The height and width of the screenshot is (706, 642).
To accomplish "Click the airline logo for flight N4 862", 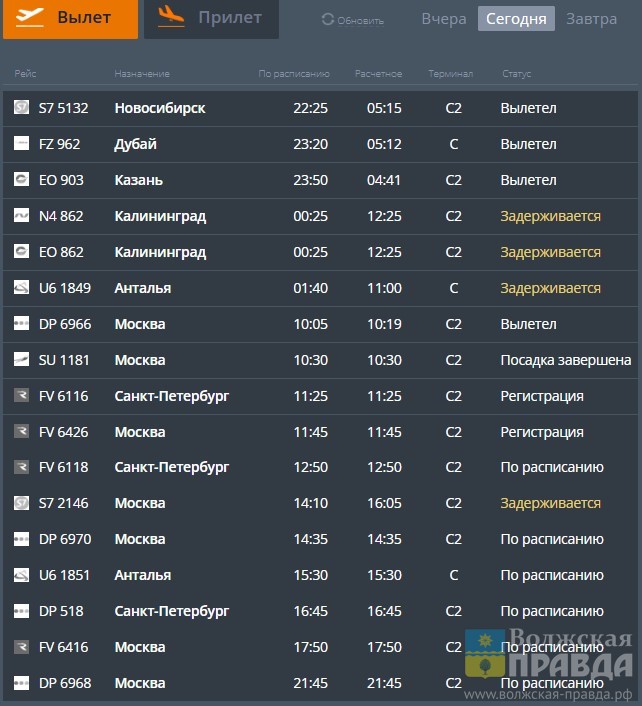I will click(21, 216).
